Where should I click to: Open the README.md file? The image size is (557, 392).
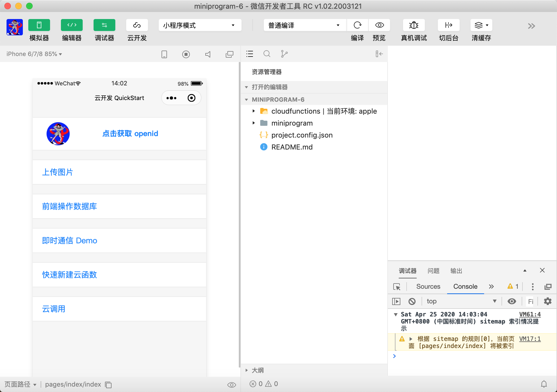coord(292,147)
